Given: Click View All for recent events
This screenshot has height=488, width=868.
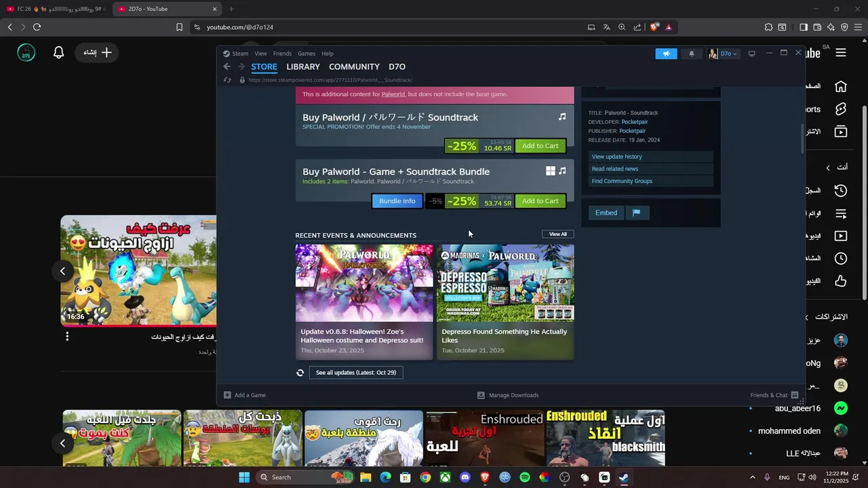Looking at the screenshot, I should (x=558, y=234).
